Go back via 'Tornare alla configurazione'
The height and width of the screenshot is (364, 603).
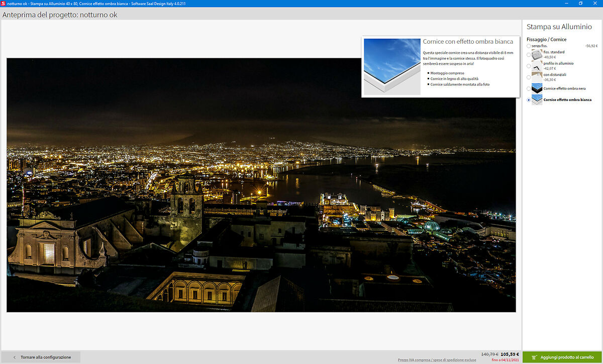click(46, 357)
